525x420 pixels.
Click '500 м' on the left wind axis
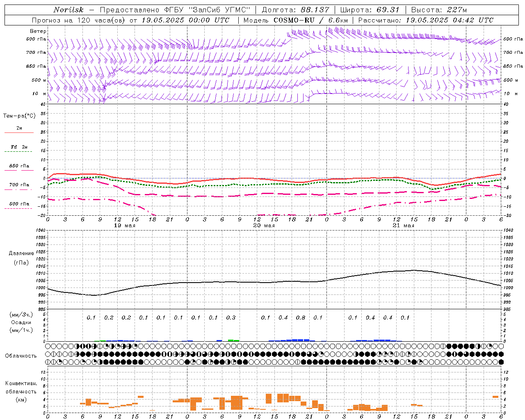point(39,80)
